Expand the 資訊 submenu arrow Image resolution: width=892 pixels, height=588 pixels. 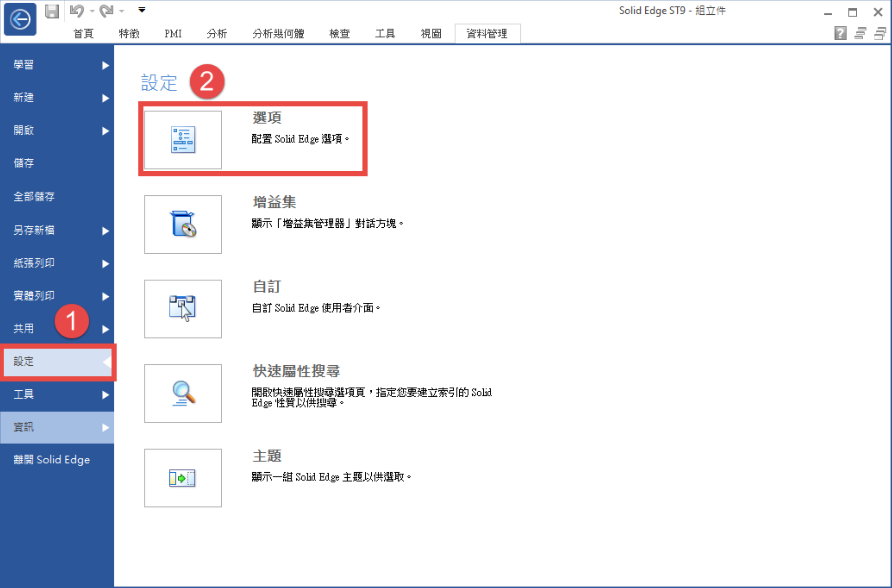[x=105, y=427]
